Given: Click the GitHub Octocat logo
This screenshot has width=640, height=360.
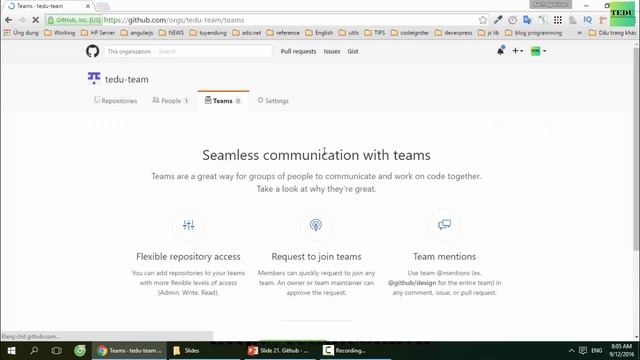Looking at the screenshot, I should click(93, 51).
